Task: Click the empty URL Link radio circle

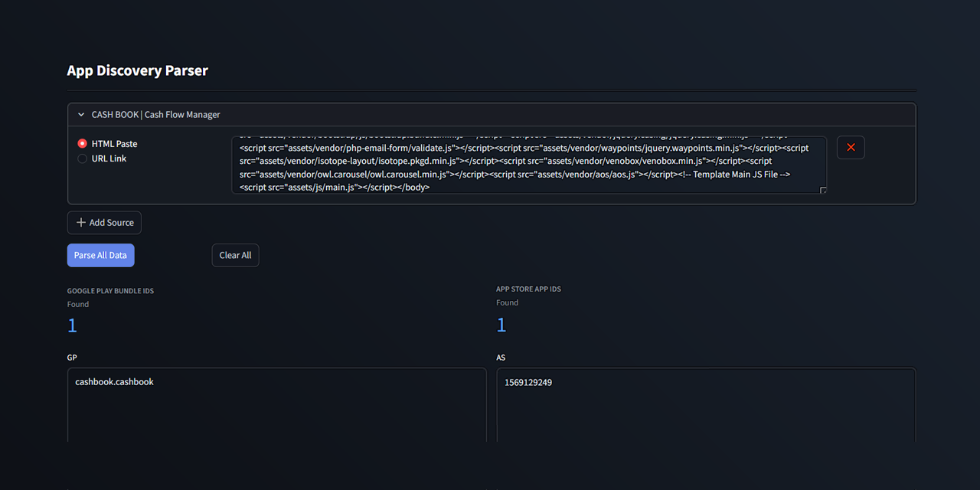Action: (x=82, y=158)
